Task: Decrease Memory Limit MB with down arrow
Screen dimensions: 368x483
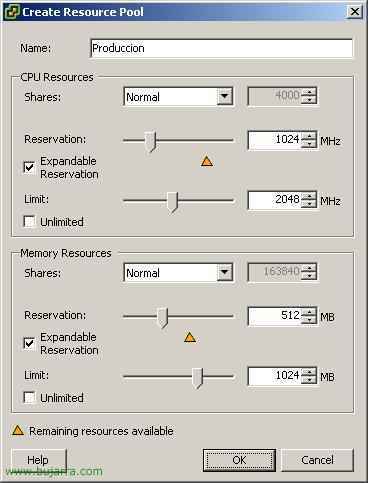Action: click(309, 380)
